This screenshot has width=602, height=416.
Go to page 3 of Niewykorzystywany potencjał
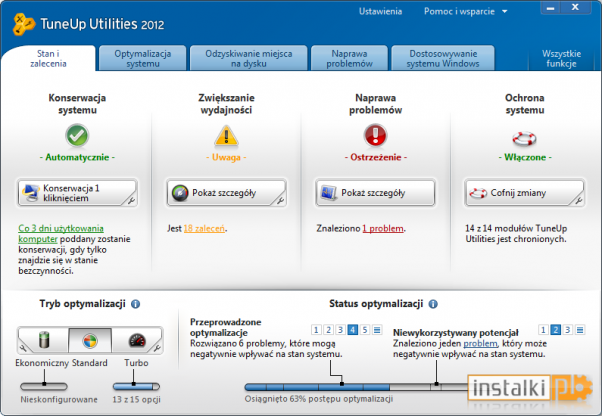(x=568, y=330)
